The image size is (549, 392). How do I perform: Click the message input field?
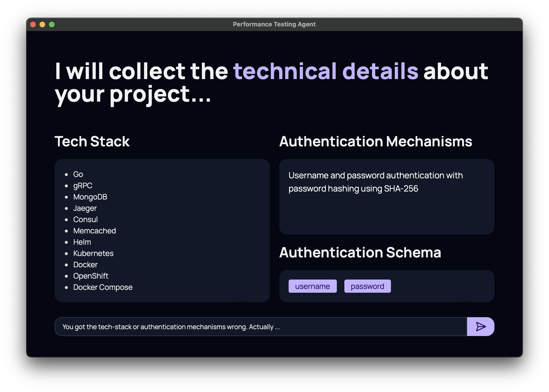pyautogui.click(x=241, y=326)
